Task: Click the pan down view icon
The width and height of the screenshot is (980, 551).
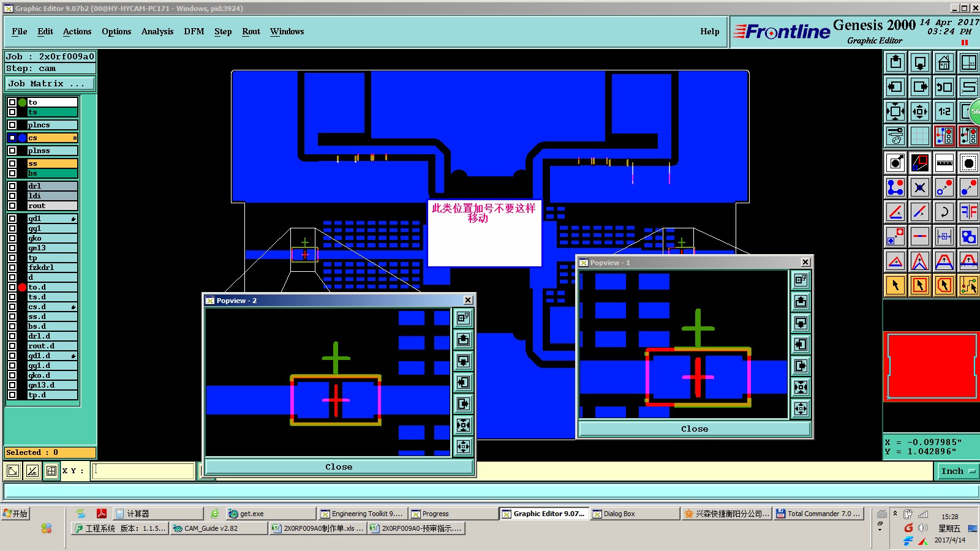Action: [x=920, y=62]
